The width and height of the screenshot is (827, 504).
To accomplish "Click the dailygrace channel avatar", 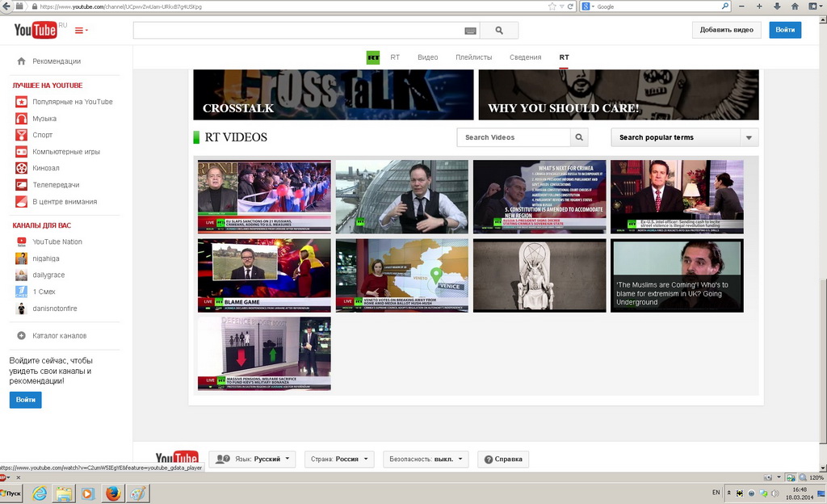I will (21, 275).
